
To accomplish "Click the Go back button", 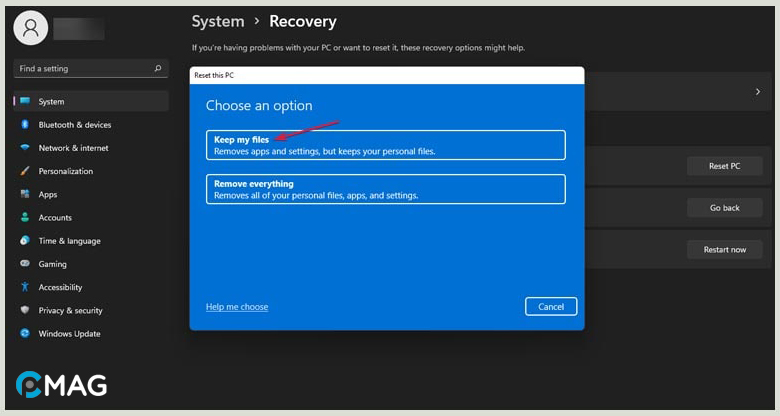I will coord(724,208).
